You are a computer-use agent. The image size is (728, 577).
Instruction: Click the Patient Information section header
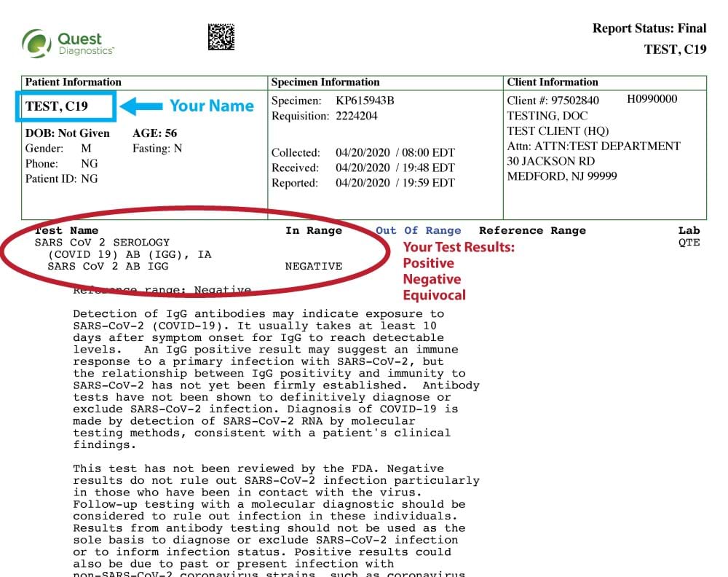click(73, 82)
